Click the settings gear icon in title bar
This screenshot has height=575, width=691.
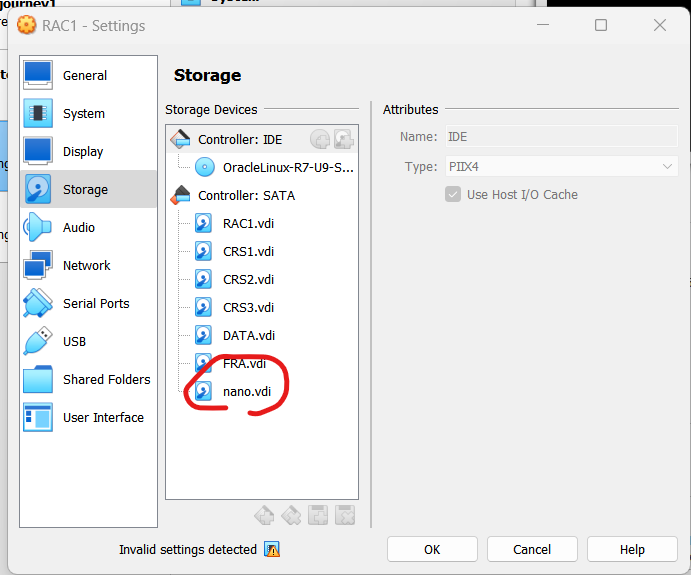pos(26,25)
